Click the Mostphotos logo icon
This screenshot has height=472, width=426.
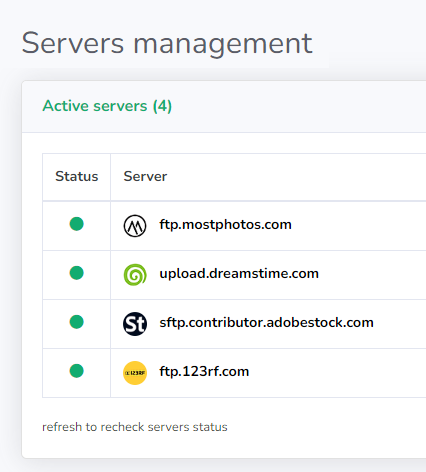coord(135,226)
